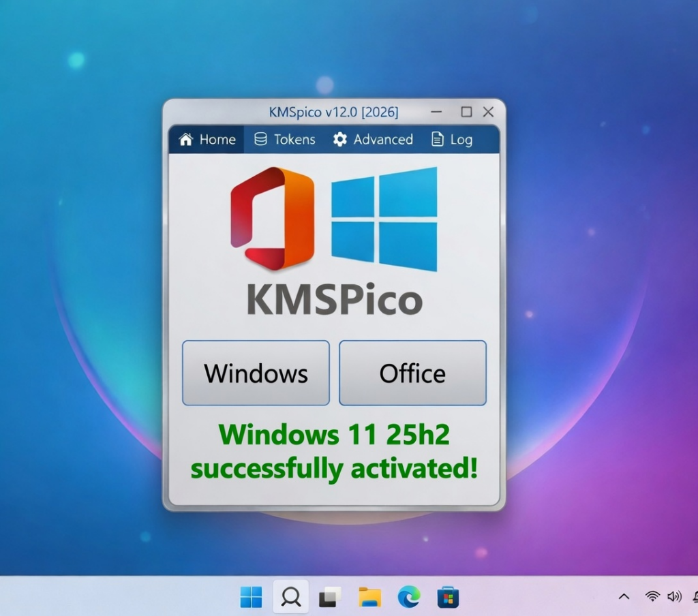
Task: Open the Home tab
Action: pos(207,139)
